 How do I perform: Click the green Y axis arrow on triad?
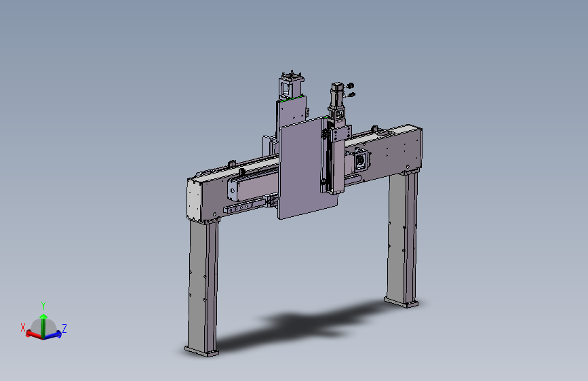pos(43,325)
